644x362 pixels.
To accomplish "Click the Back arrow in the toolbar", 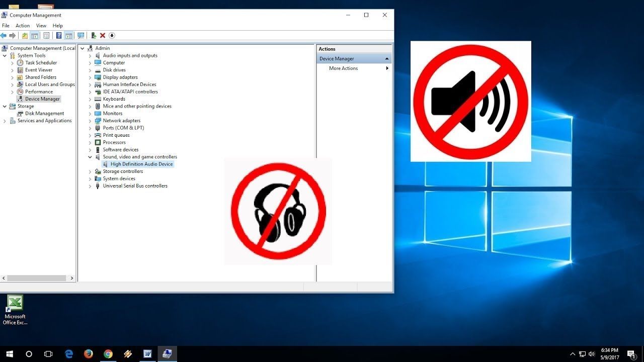I will pos(4,36).
